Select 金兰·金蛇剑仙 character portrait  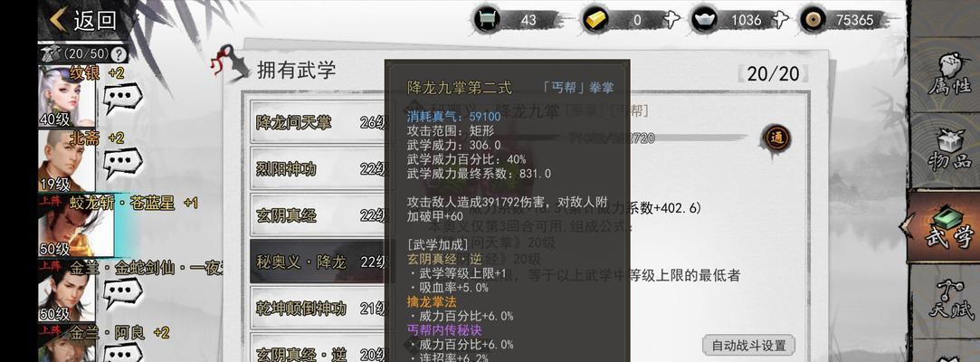(67, 291)
